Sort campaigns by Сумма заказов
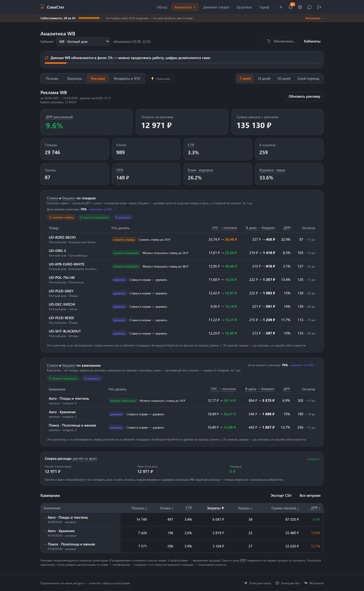This screenshot has height=591, width=364. 285,508
